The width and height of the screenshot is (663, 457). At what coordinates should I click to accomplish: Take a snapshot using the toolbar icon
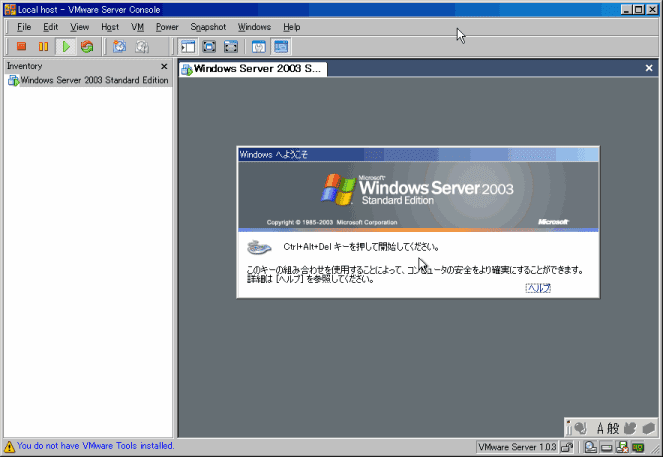coord(120,47)
